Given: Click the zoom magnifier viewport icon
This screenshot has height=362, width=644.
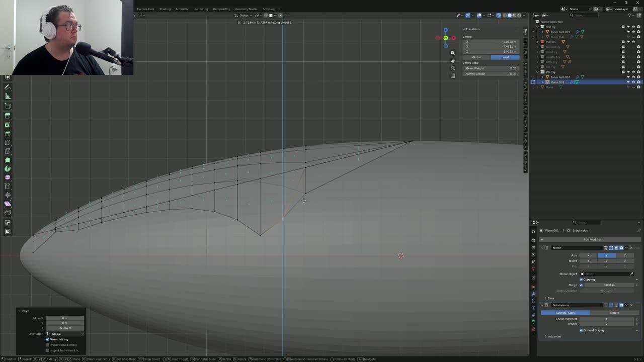Looking at the screenshot, I should (453, 53).
